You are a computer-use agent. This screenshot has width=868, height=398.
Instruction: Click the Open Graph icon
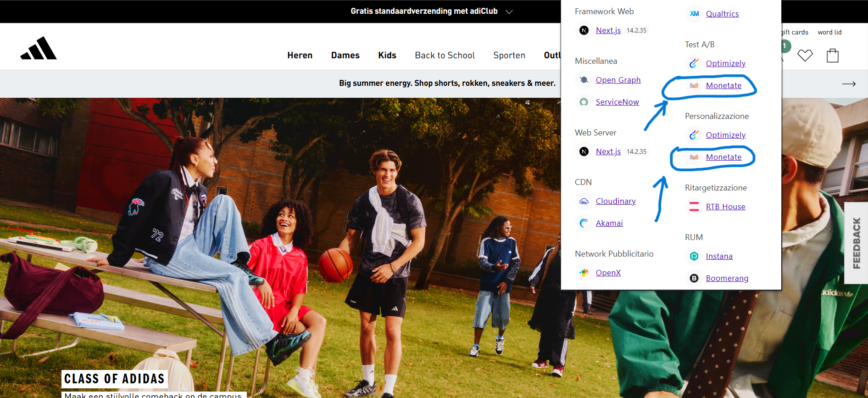pos(584,80)
